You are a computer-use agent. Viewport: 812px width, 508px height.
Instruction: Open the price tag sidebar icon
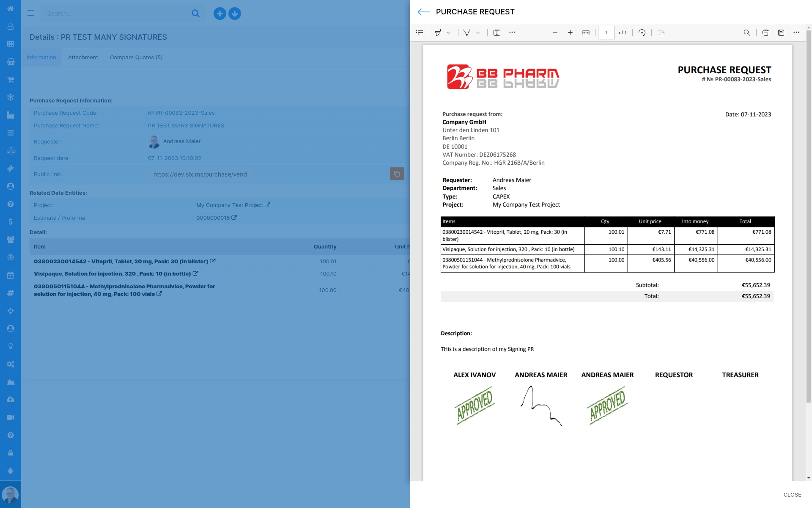[11, 168]
